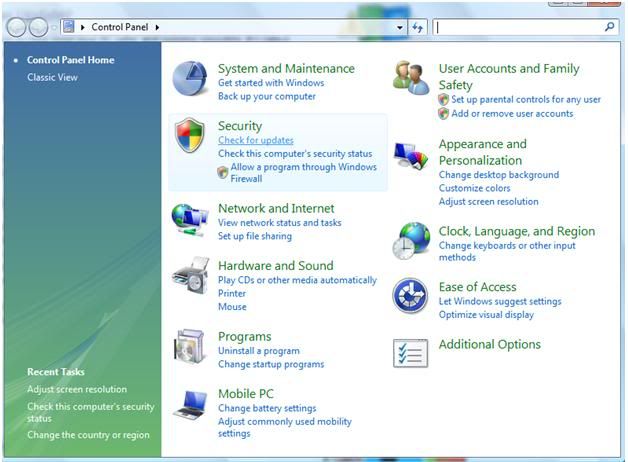Viewport: 628px width, 462px height.
Task: Expand the arrow after Control Panel breadcrumb
Action: click(157, 27)
